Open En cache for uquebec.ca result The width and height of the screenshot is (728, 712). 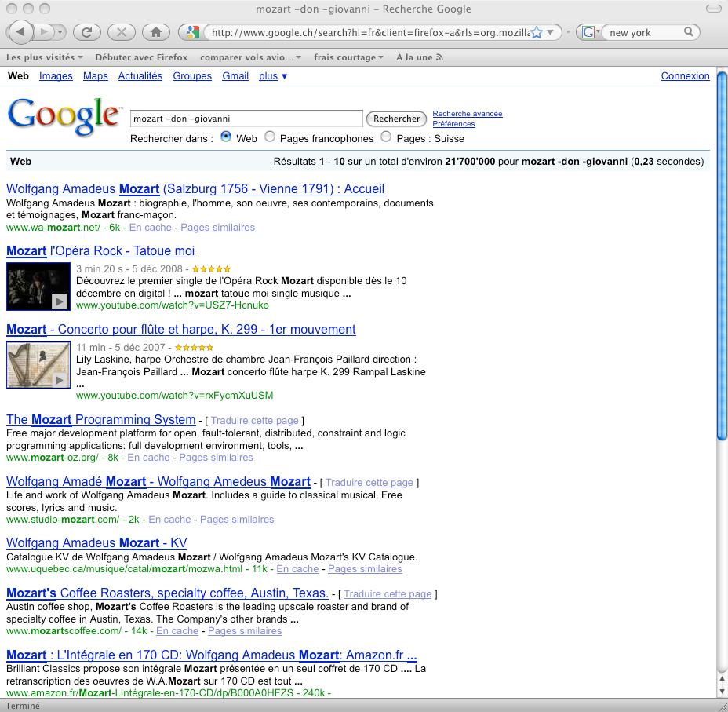click(x=297, y=569)
